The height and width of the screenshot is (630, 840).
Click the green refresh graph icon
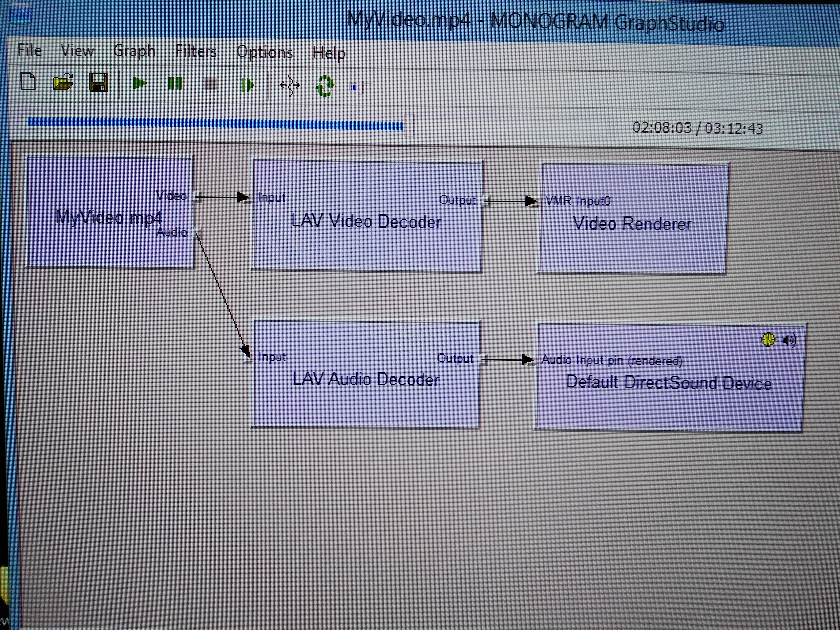coord(325,86)
